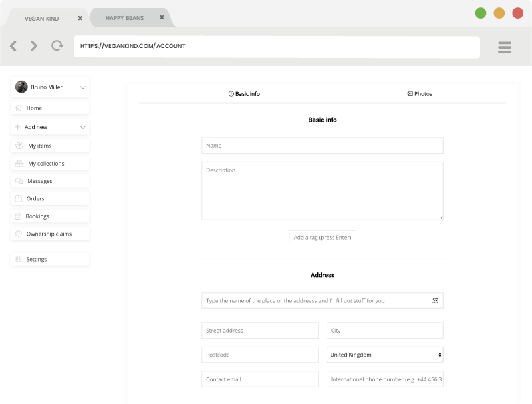Click Bruno Miller's profile avatar
The width and height of the screenshot is (532, 404).
click(21, 87)
